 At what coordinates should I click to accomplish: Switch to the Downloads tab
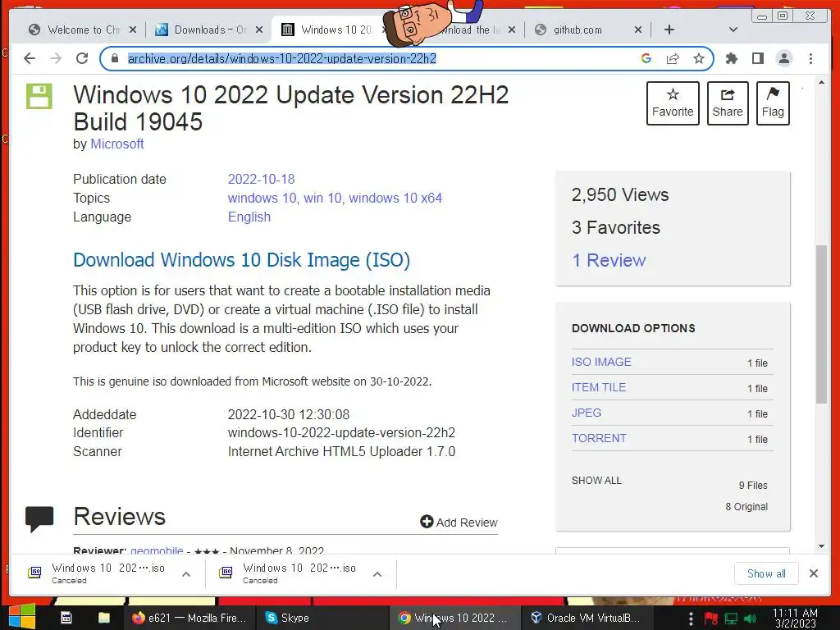[209, 30]
